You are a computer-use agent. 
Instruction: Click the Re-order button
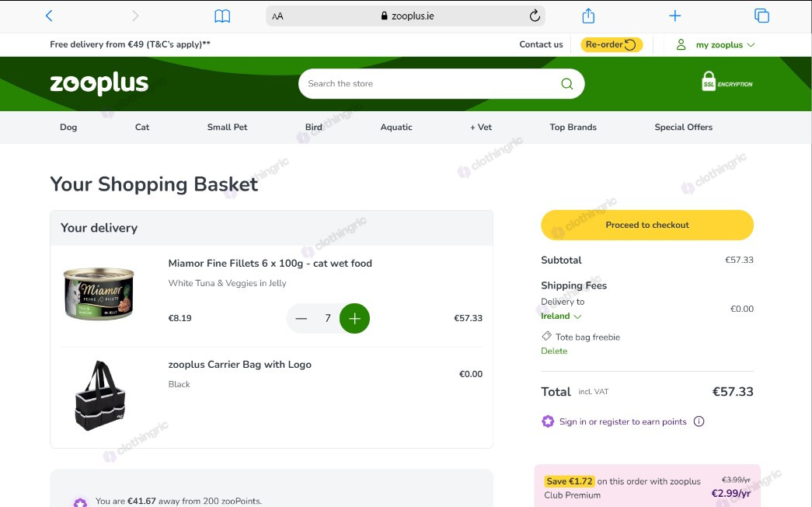point(611,44)
